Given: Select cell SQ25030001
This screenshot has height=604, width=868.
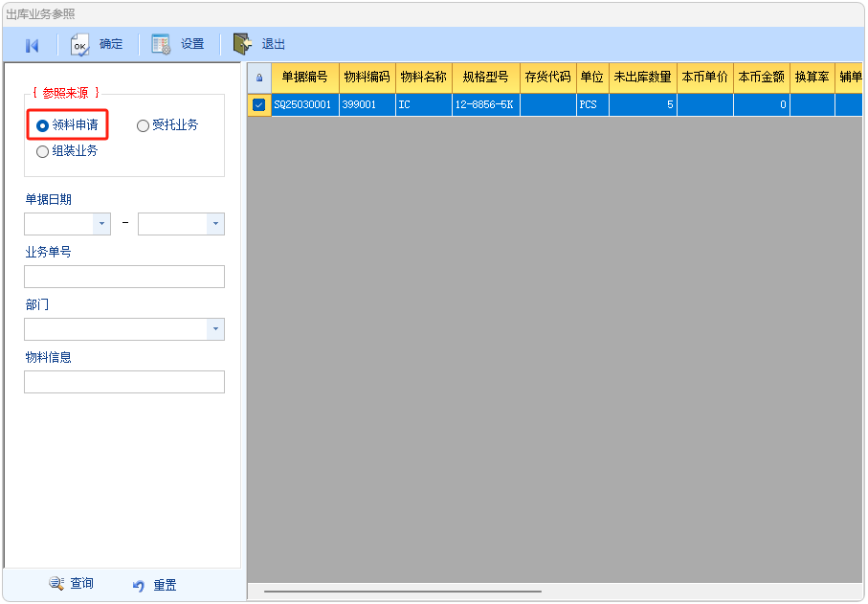Looking at the screenshot, I should (x=304, y=104).
